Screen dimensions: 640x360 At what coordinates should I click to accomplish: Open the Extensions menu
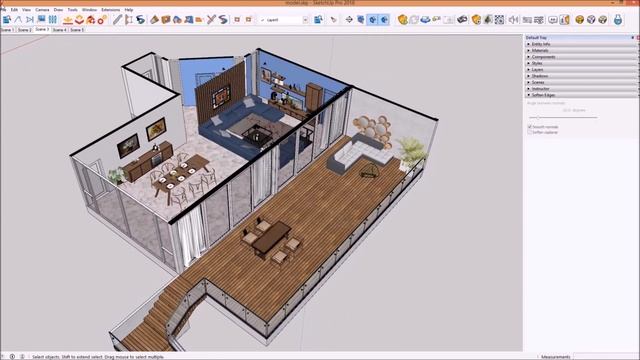pos(111,9)
